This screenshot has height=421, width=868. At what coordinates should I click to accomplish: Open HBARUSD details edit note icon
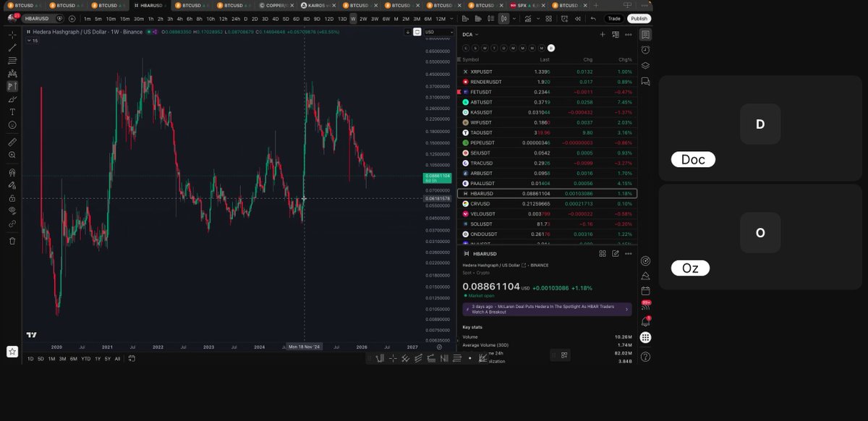[x=616, y=253]
